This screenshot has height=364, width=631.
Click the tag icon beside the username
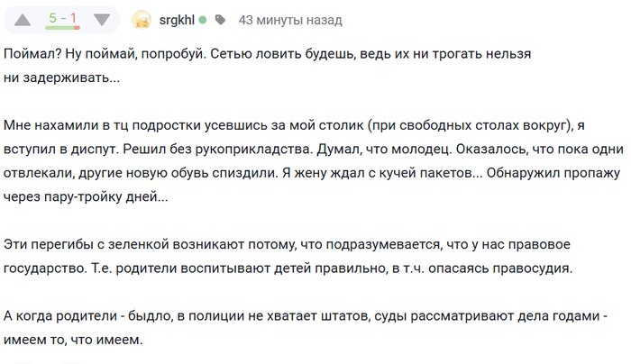(x=220, y=20)
